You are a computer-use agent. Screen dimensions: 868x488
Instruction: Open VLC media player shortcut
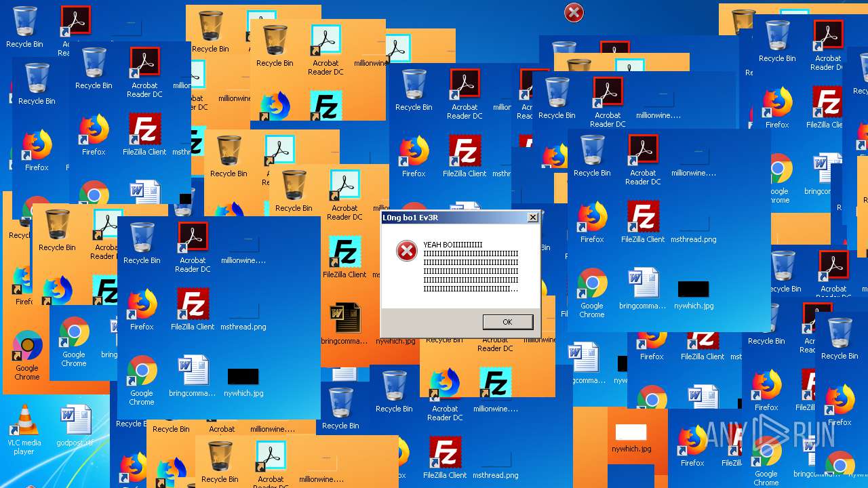pyautogui.click(x=24, y=430)
